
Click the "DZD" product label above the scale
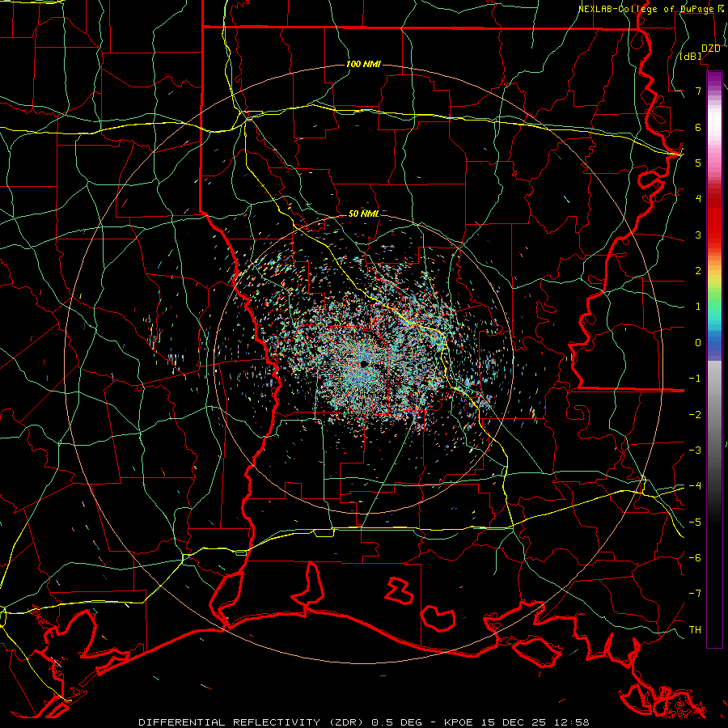(710, 49)
